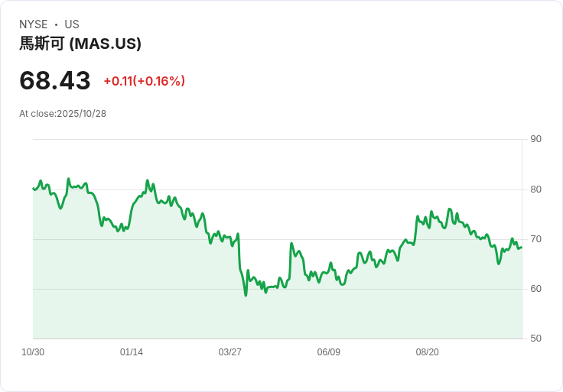Click the US market label
The width and height of the screenshot is (563, 392).
(72, 24)
